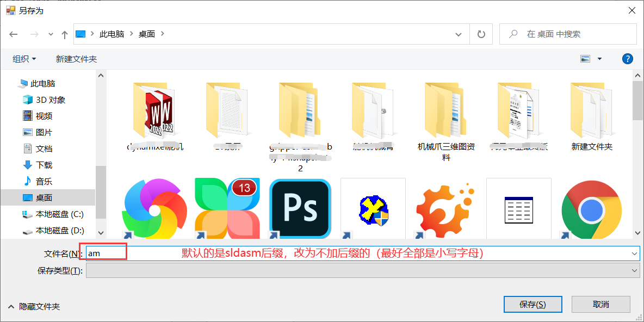The image size is (644, 322).
Task: Expand the chevron after 桌面 in path
Action: click(x=163, y=34)
